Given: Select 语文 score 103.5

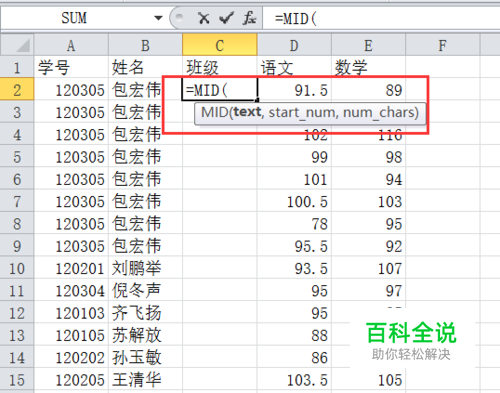Looking at the screenshot, I should (294, 380).
